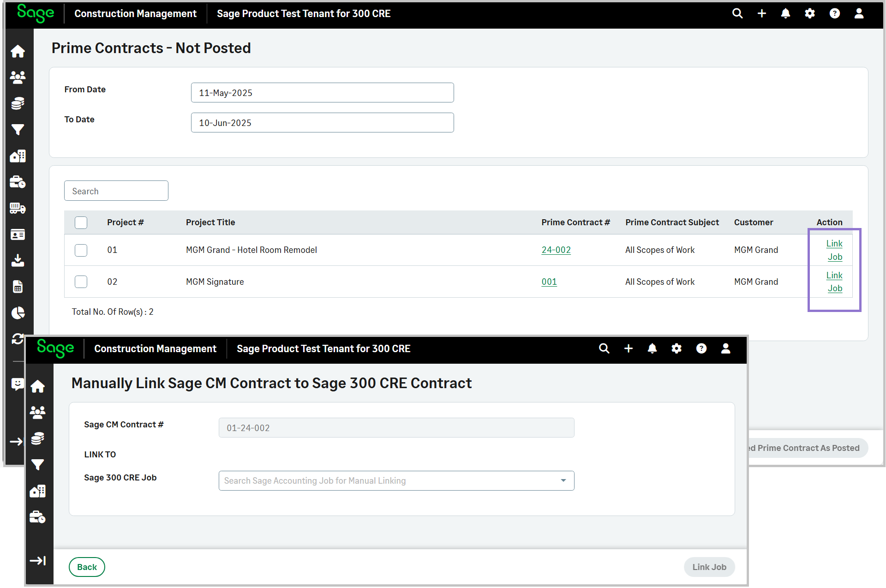This screenshot has width=886, height=588.
Task: Open the buildings icon in the Prime Contracts sidebar
Action: (18, 156)
